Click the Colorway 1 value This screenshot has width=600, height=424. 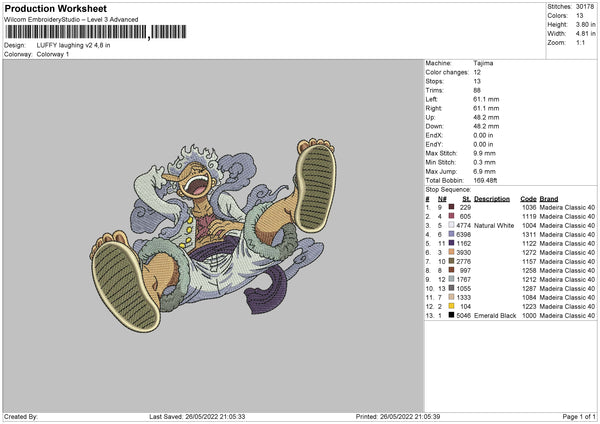click(53, 54)
